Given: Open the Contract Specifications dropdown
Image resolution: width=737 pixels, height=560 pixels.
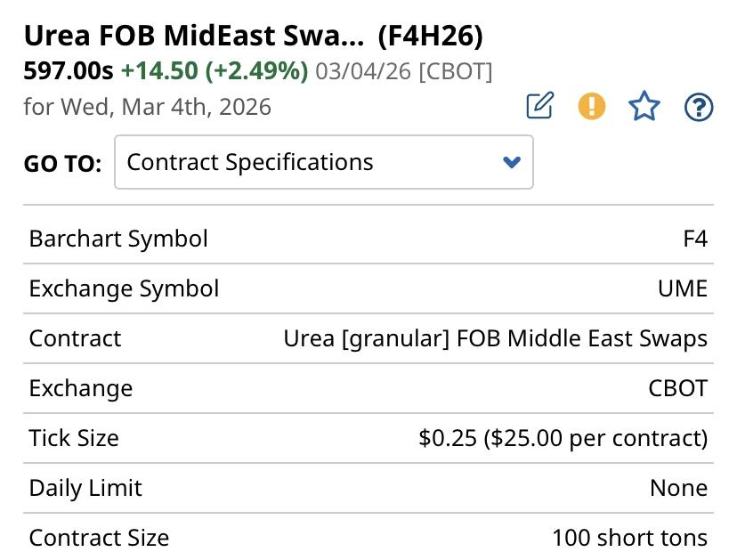Looking at the screenshot, I should [x=324, y=162].
